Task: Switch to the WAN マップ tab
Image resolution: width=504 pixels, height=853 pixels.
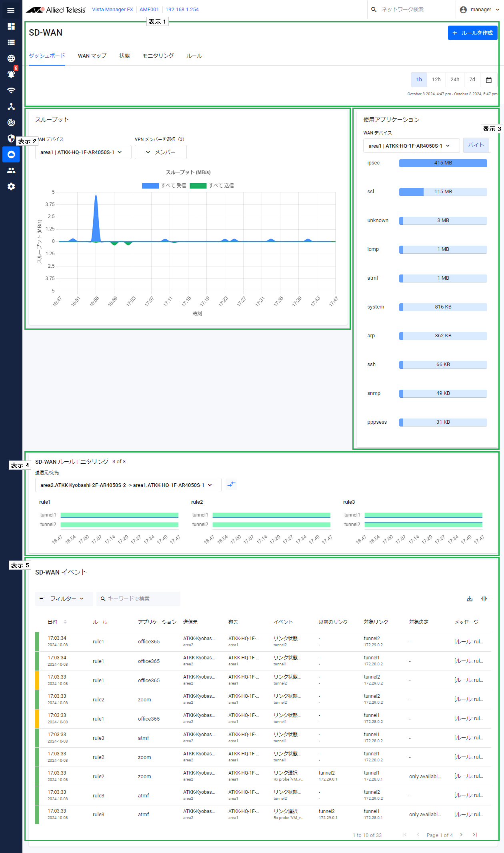Action: click(x=92, y=56)
